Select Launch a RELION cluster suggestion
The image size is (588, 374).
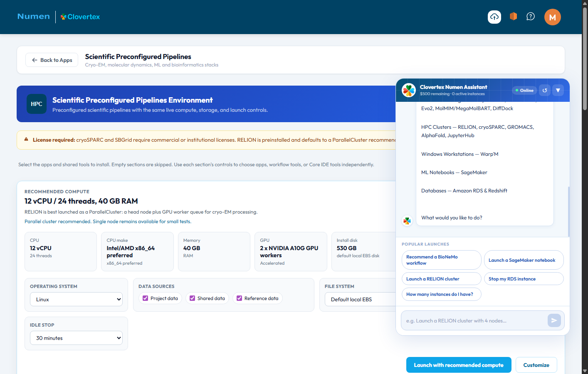point(442,279)
